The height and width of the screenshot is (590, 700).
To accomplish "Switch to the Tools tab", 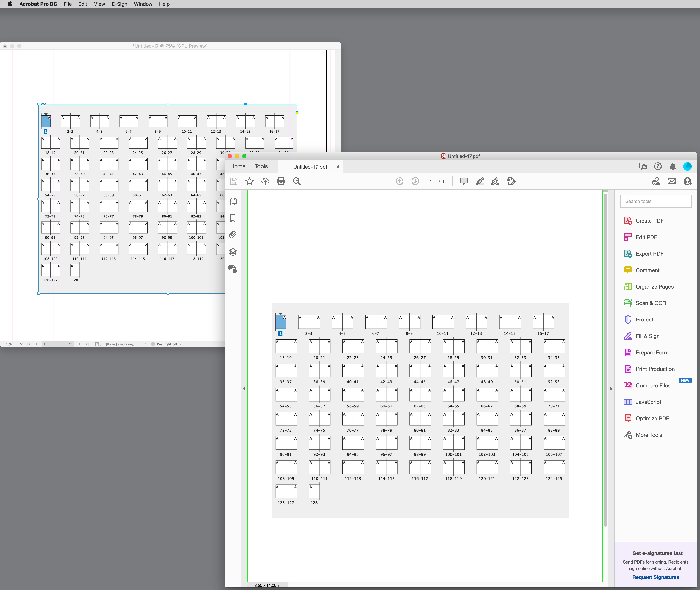I will (261, 166).
